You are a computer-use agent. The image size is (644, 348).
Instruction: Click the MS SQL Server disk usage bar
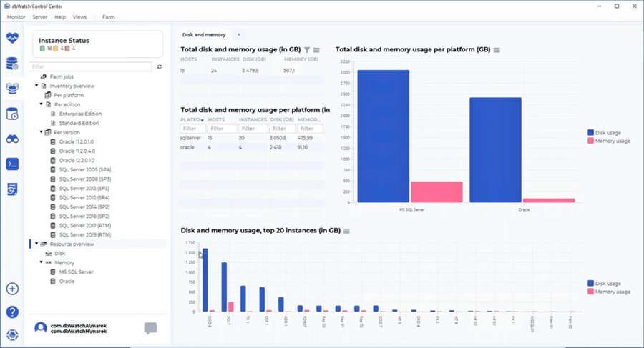(384, 136)
